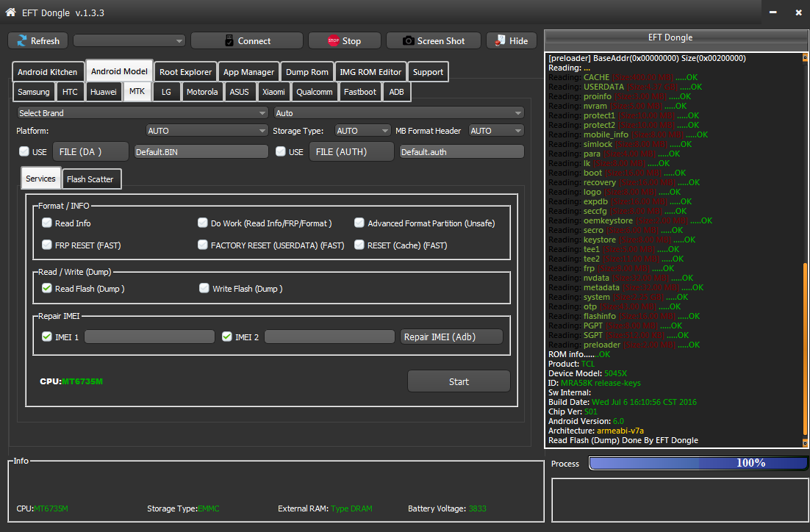Open the Platform AUTO dropdown

click(207, 131)
